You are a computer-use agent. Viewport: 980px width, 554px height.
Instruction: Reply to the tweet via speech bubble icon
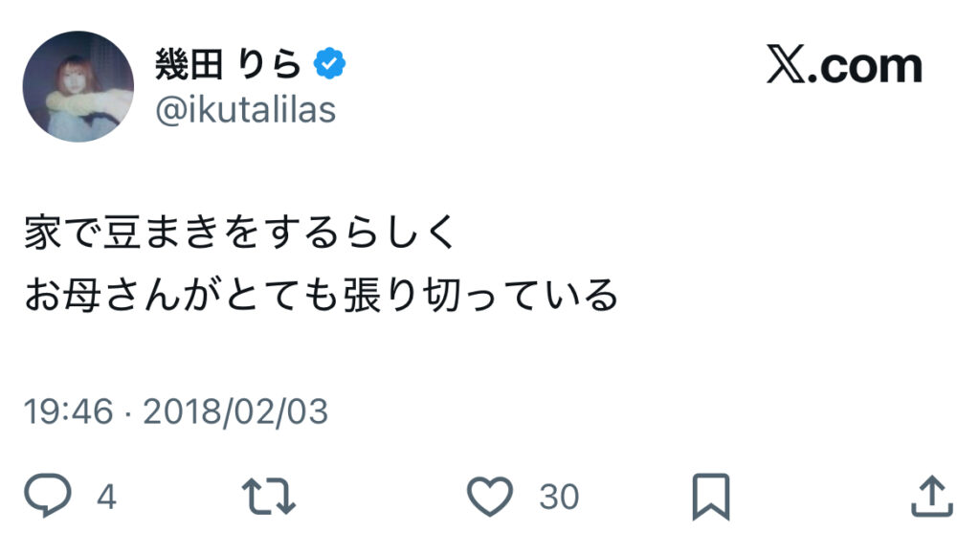click(48, 496)
